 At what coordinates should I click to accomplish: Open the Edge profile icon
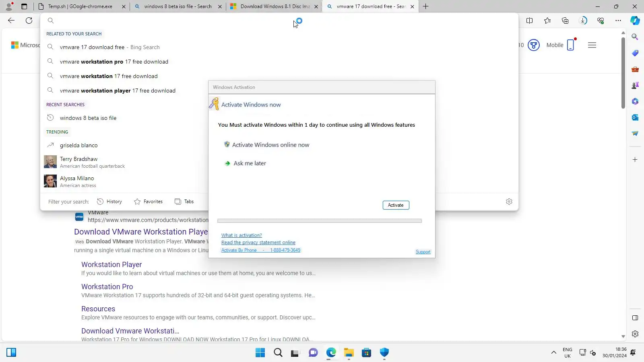pyautogui.click(x=9, y=6)
